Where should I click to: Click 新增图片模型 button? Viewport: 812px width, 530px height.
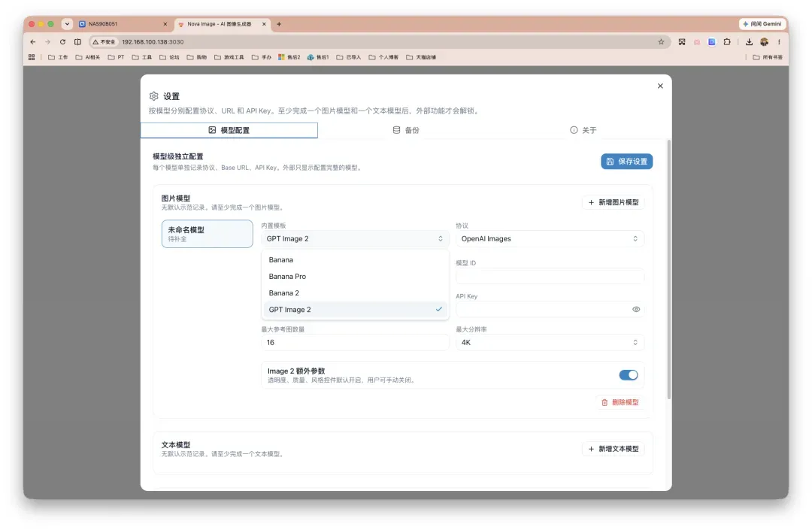(614, 202)
